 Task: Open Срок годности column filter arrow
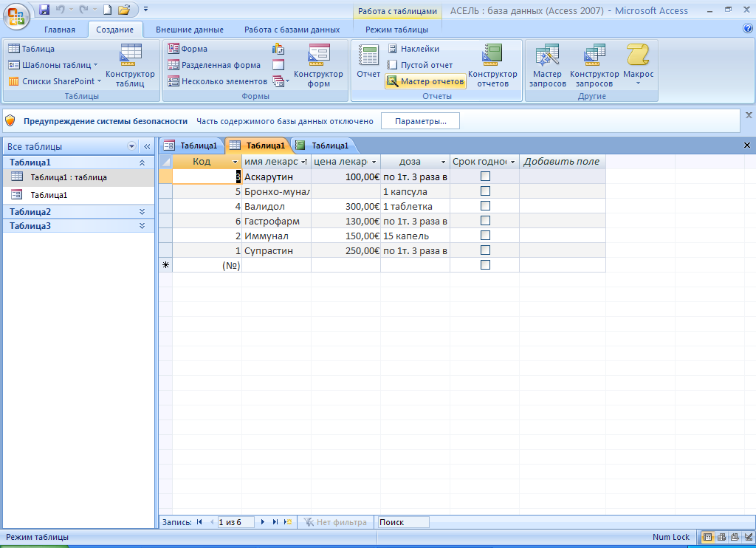(x=512, y=162)
